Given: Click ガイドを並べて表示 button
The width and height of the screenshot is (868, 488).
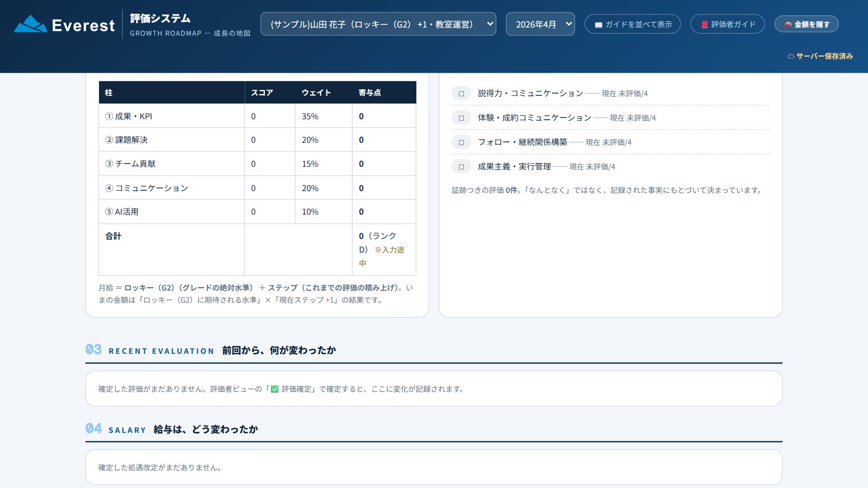Looking at the screenshot, I should tap(632, 24).
